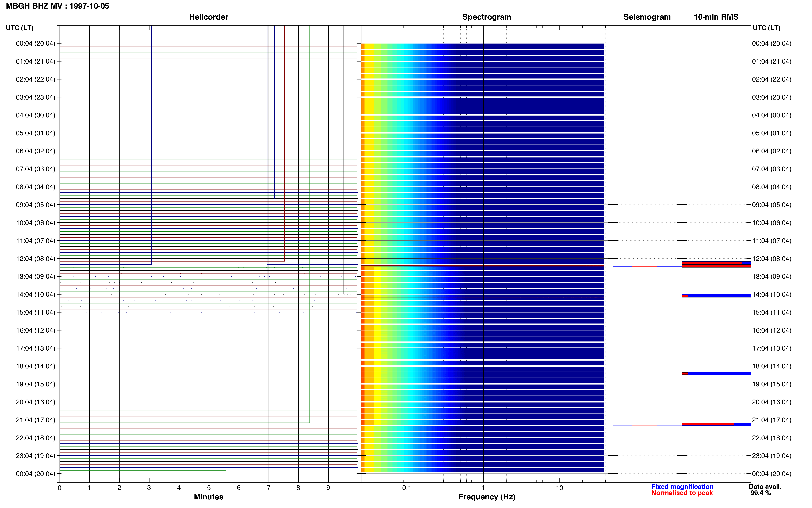Click "17:04 (13:04)" on the Helicorder time axis
This screenshot has width=812, height=508.
pyautogui.click(x=36, y=348)
